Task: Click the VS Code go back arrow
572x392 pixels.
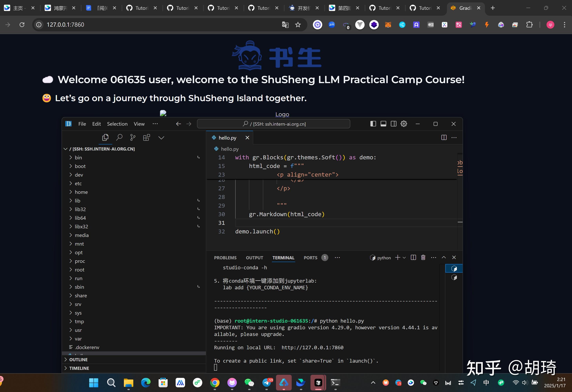Action: (178, 124)
